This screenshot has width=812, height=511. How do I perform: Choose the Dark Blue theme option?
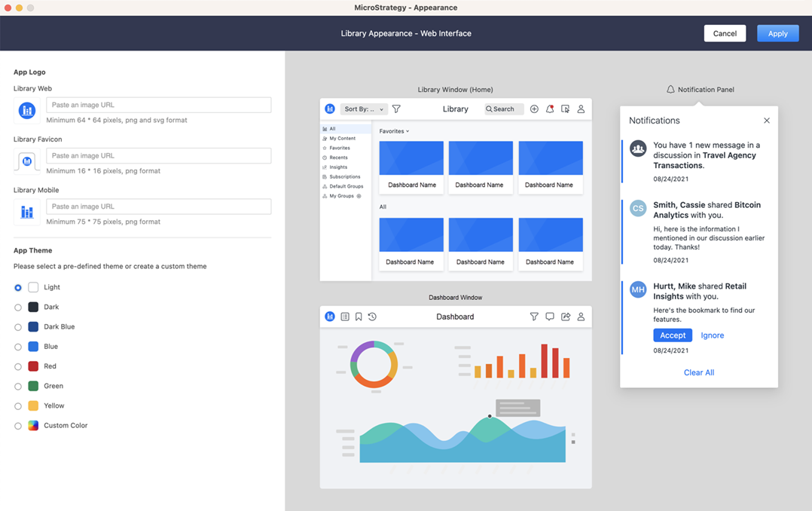(18, 327)
